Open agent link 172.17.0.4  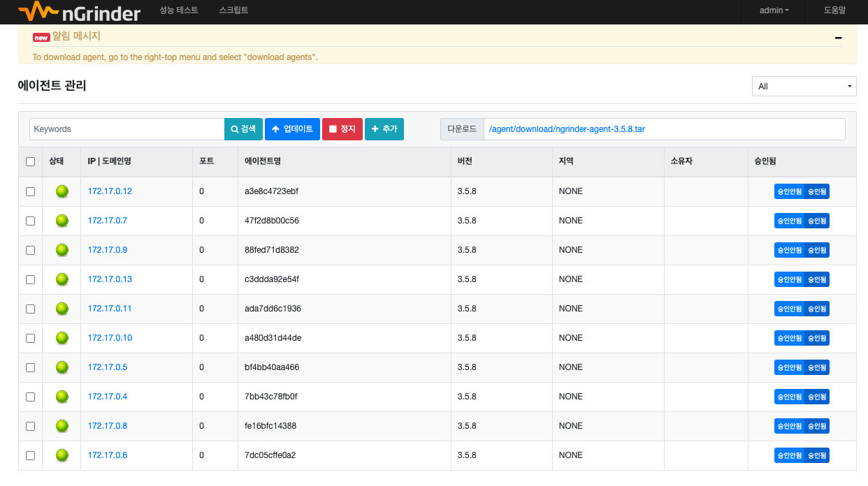tap(108, 397)
